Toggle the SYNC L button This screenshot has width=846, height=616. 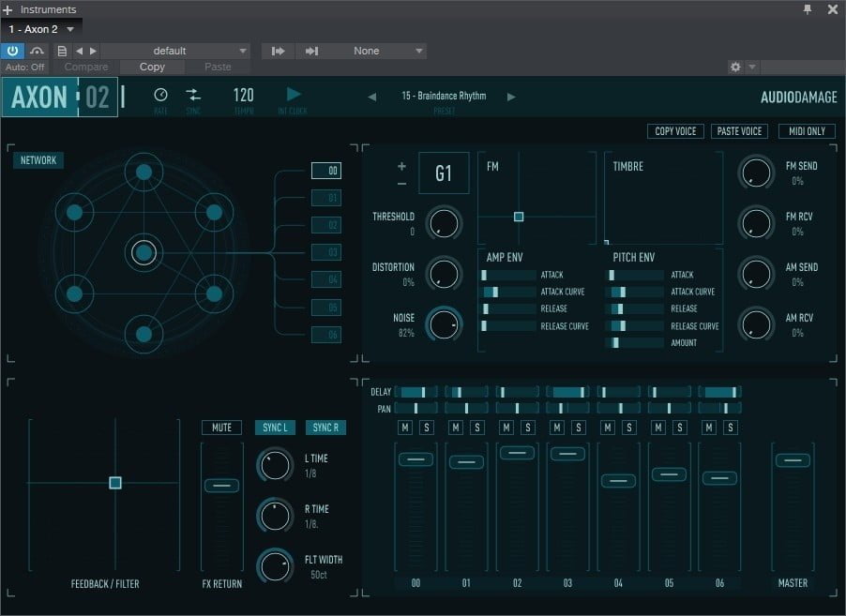275,428
